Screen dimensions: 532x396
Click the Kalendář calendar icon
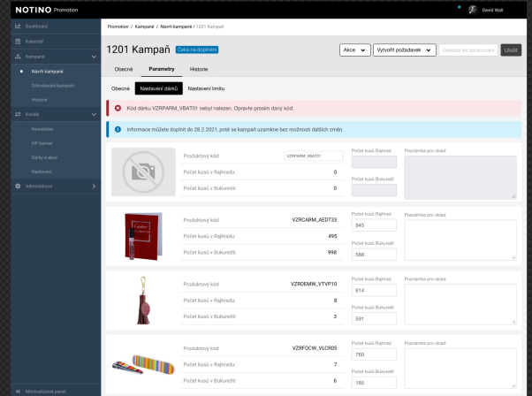point(18,42)
